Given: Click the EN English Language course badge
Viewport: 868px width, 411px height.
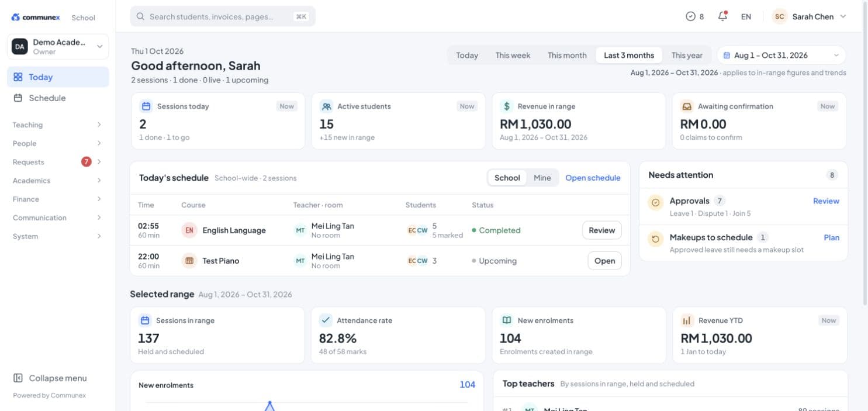Looking at the screenshot, I should pyautogui.click(x=189, y=230).
